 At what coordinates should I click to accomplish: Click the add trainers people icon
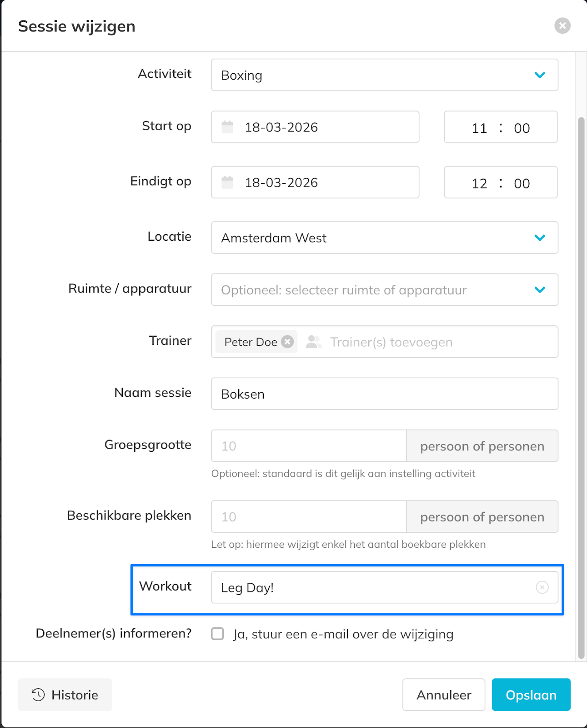(313, 342)
